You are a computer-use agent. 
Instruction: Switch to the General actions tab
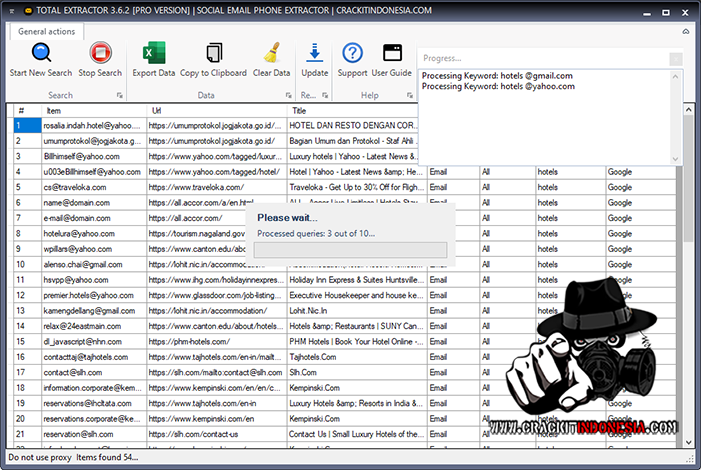coord(47,31)
